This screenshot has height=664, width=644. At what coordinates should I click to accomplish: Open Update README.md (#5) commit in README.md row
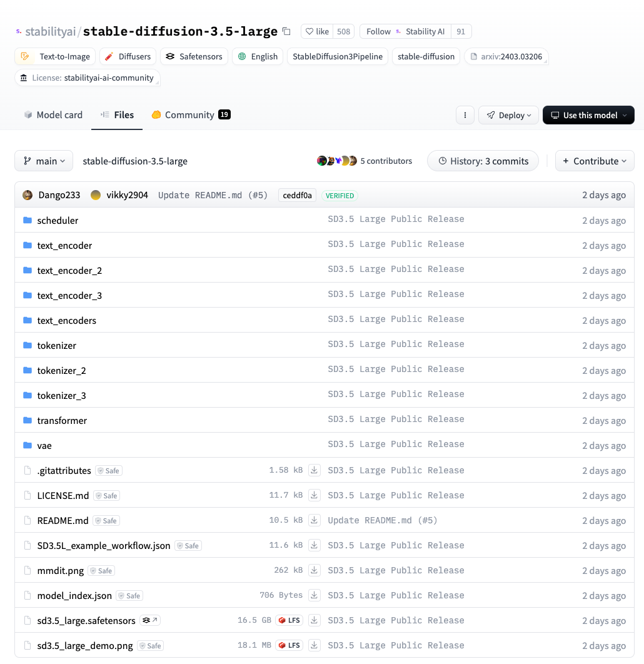(x=382, y=520)
